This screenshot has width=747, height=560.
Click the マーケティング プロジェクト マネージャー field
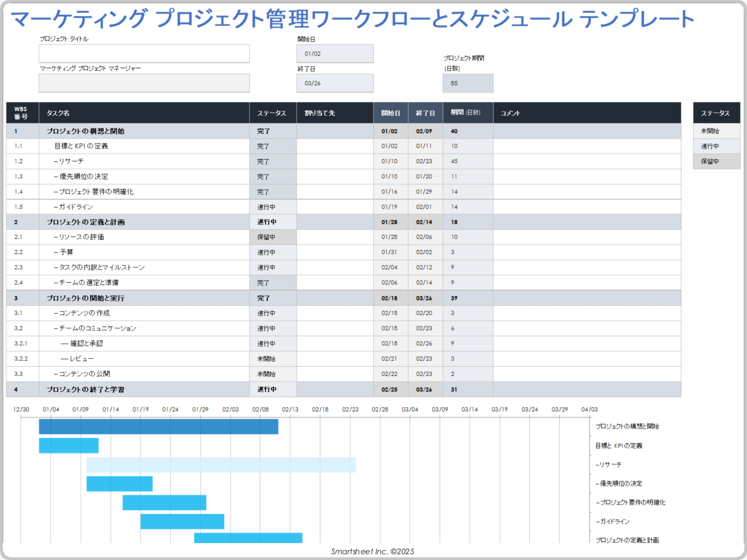[x=144, y=83]
